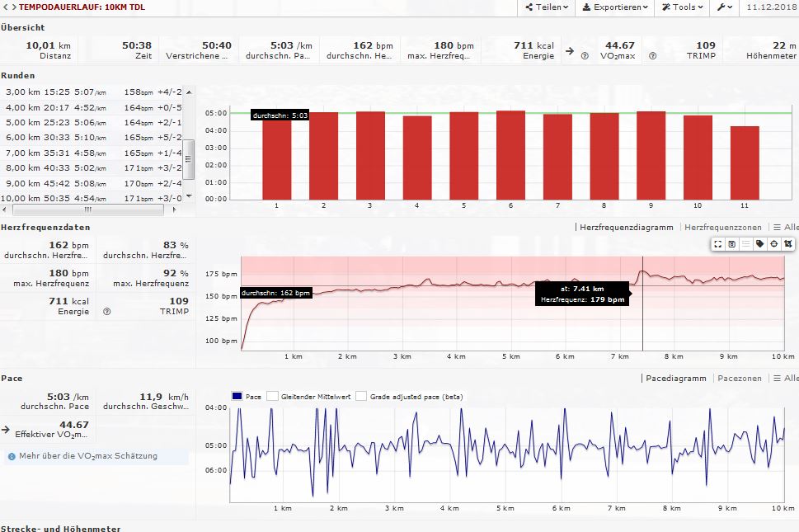This screenshot has height=532, width=799.
Task: Click the tag icon in chart toolbar
Action: pos(760,244)
